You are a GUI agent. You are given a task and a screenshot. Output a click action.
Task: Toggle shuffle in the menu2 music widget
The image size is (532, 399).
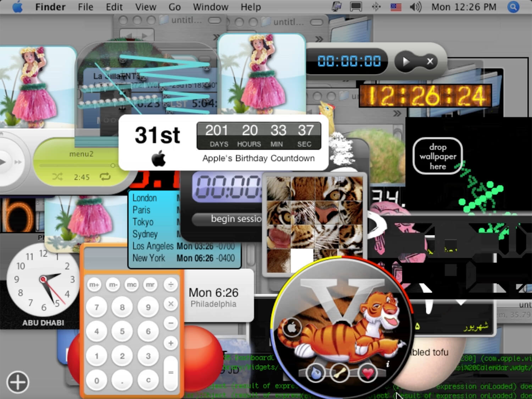(57, 177)
